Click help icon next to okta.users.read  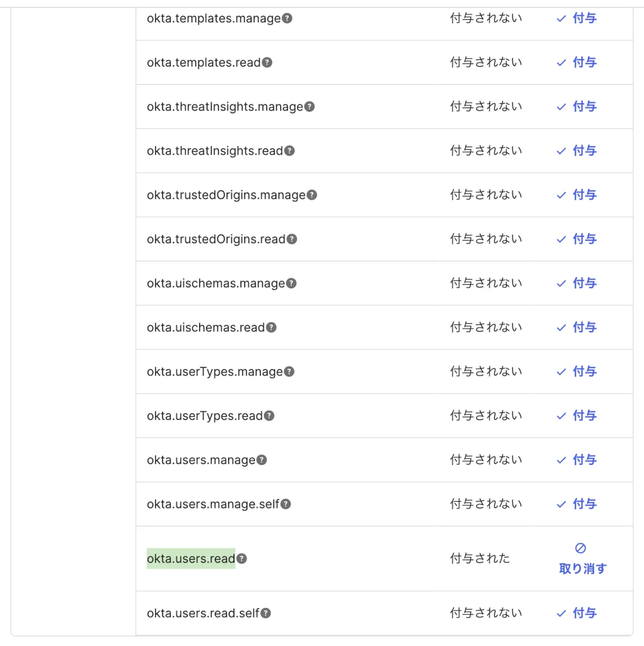[x=242, y=558]
